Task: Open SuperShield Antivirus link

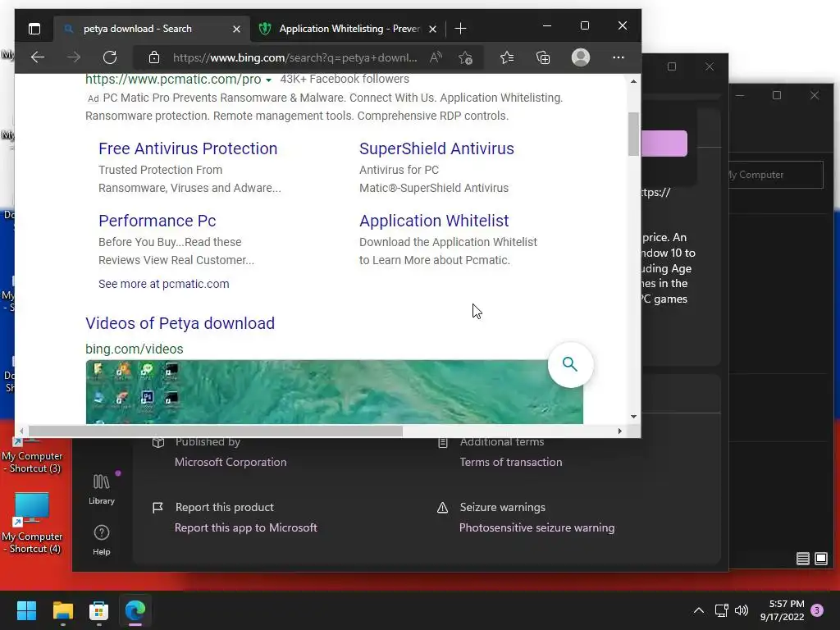Action: (x=436, y=148)
